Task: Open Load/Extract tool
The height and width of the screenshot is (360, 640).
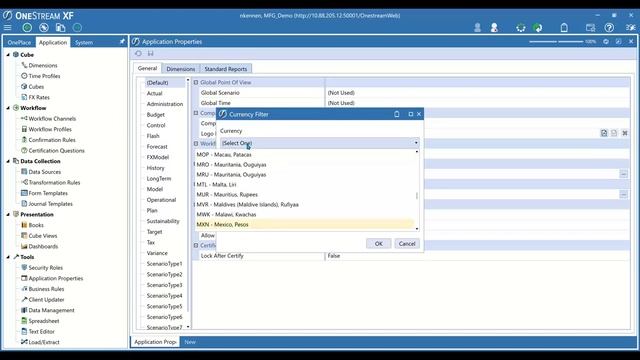Action: [44, 342]
